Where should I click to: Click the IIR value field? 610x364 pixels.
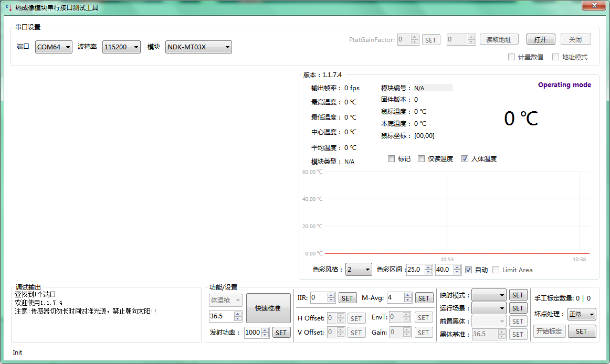pos(319,297)
